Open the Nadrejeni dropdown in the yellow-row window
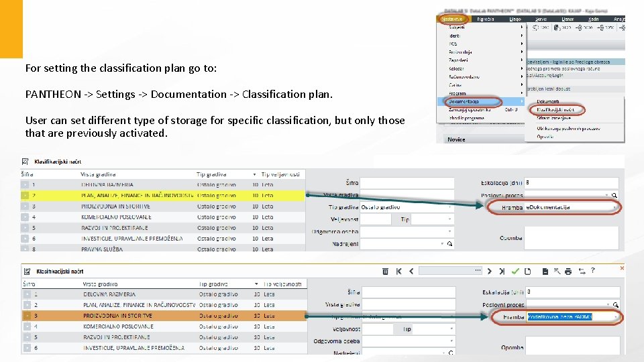 [442, 244]
